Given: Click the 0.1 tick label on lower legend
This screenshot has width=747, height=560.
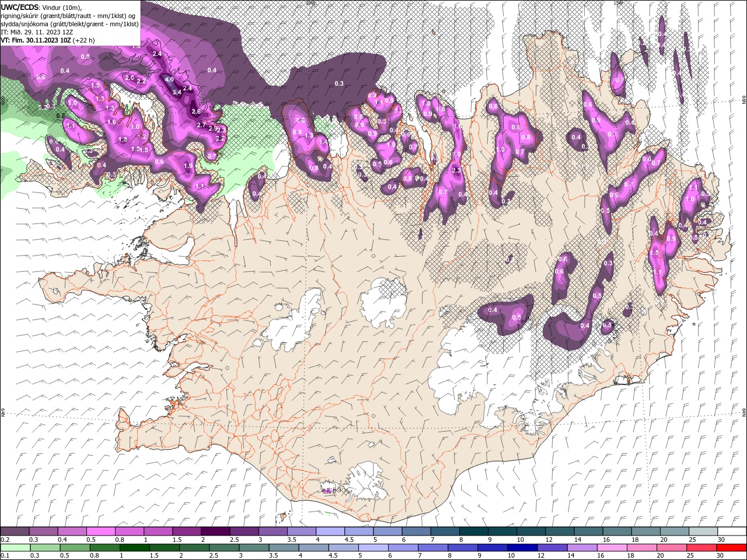Looking at the screenshot, I should point(5,555).
